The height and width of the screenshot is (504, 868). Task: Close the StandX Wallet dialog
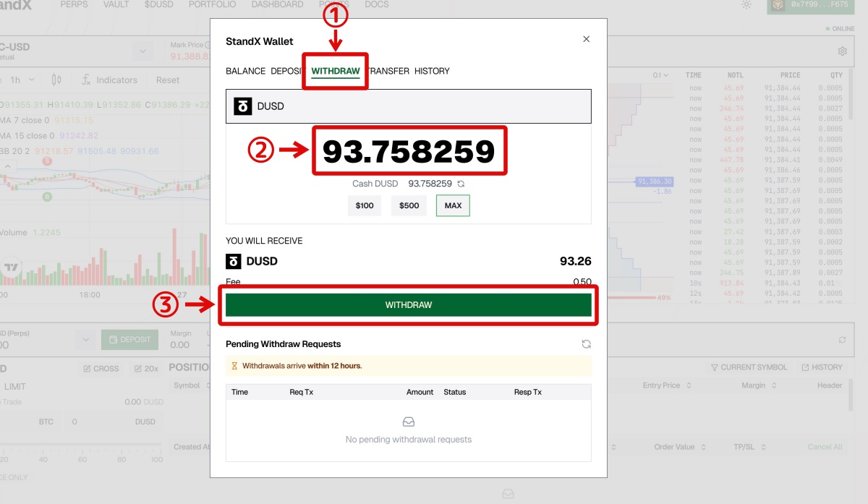(586, 39)
